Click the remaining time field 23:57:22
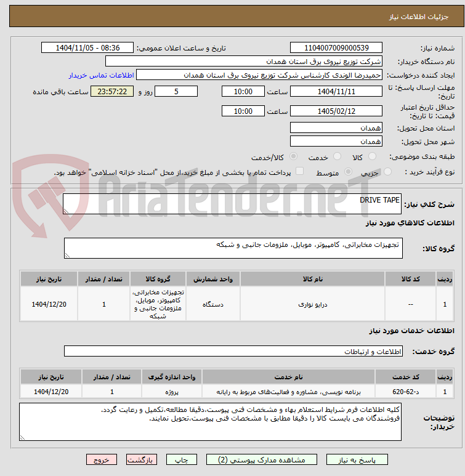This screenshot has height=476, width=465. pos(112,91)
